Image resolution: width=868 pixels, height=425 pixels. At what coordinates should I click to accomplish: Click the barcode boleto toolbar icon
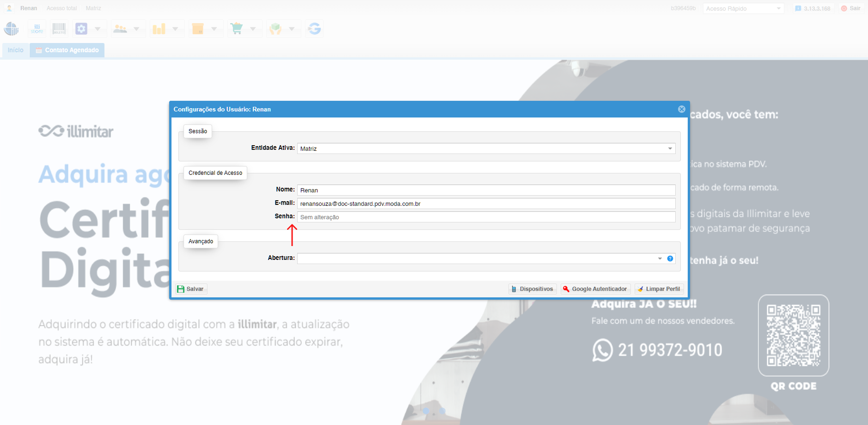(x=59, y=29)
